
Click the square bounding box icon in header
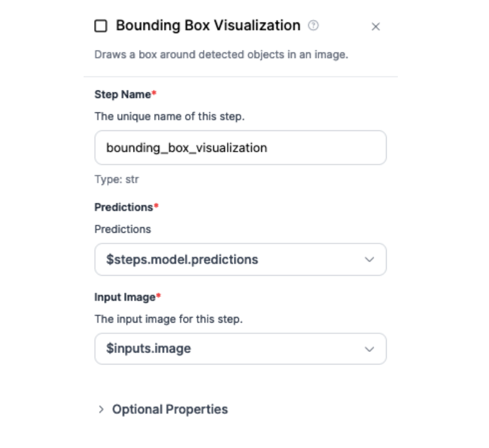coord(100,26)
